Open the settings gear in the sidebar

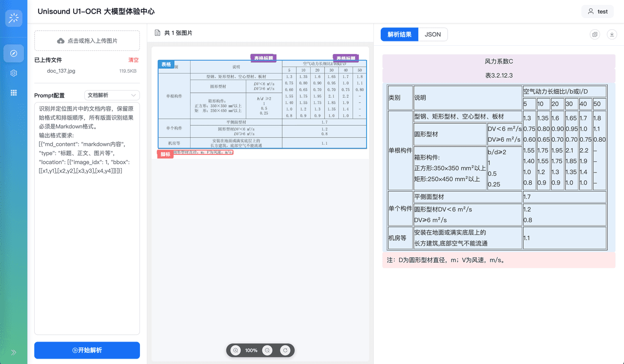coord(14,73)
